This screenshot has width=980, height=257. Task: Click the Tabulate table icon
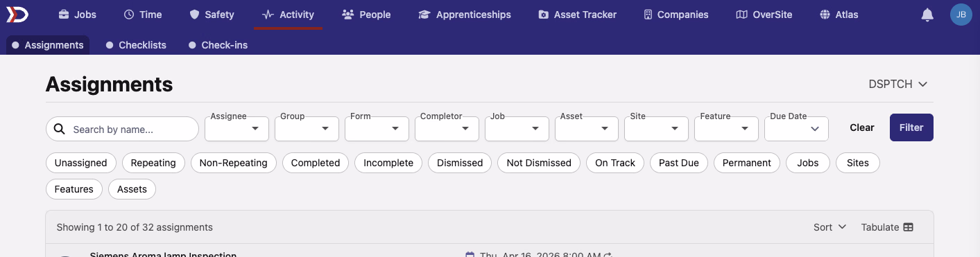coord(908,227)
